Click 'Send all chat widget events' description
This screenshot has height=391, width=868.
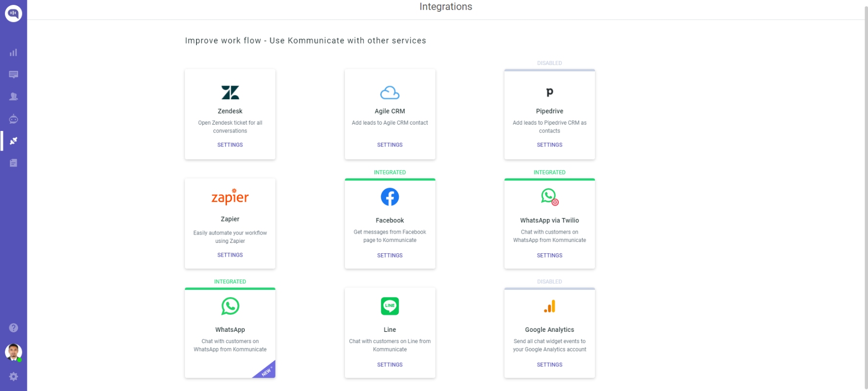click(x=549, y=345)
